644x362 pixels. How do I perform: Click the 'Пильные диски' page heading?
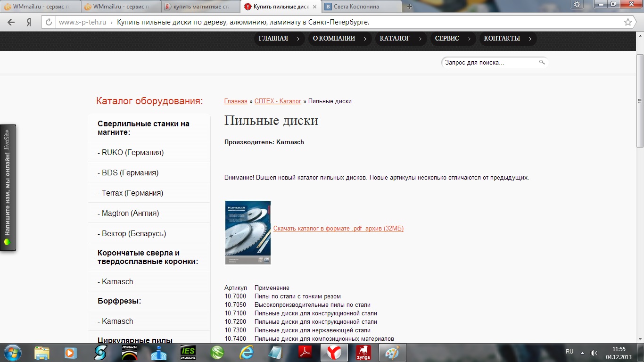click(x=272, y=121)
